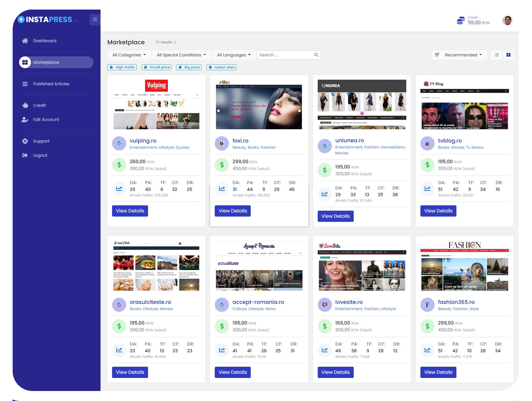Click the vulping.ro traffic chart icon

point(119,189)
